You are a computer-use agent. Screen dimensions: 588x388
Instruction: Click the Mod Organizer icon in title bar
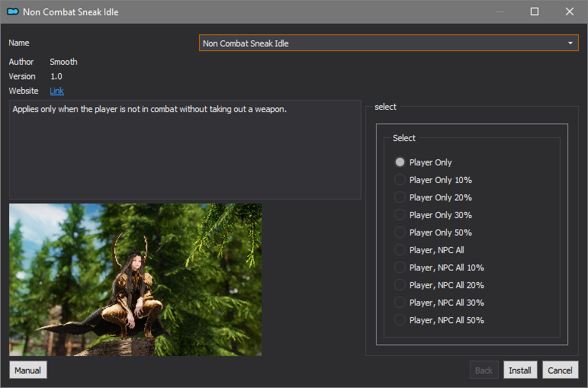click(x=13, y=11)
